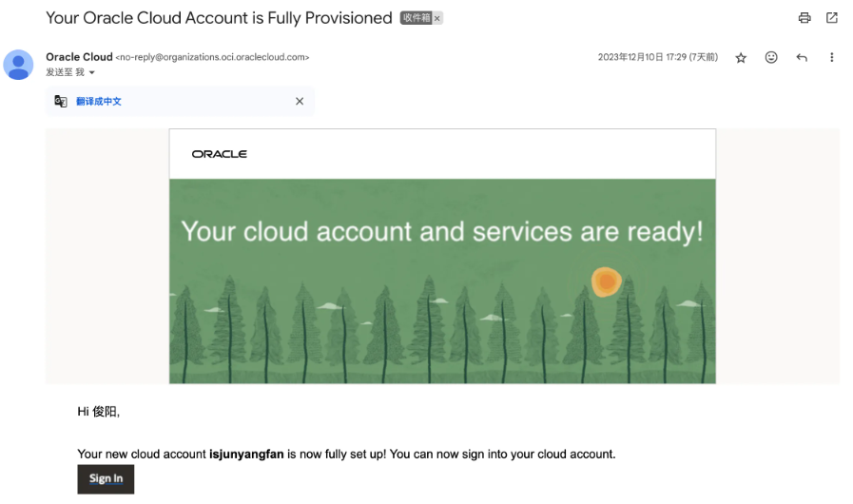The image size is (853, 504).
Task: Click the Oracle logo in the email header
Action: (219, 154)
